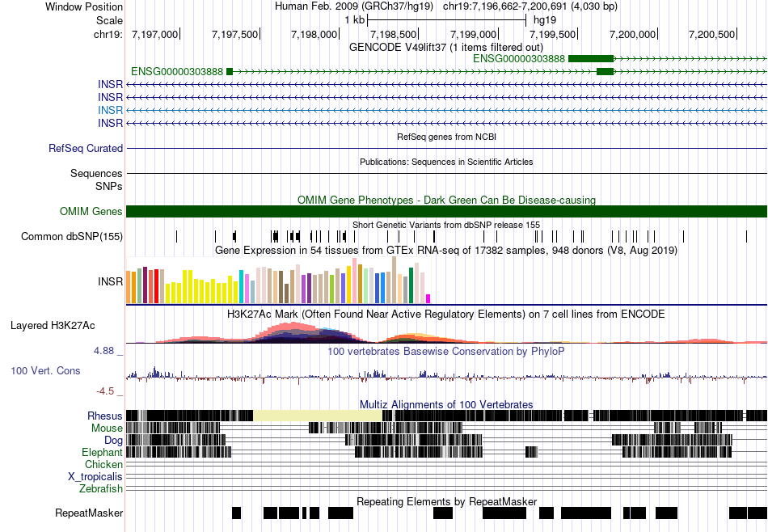This screenshot has height=532, width=768.
Task: Click the 4.88 conservation axis value
Action: 104,351
